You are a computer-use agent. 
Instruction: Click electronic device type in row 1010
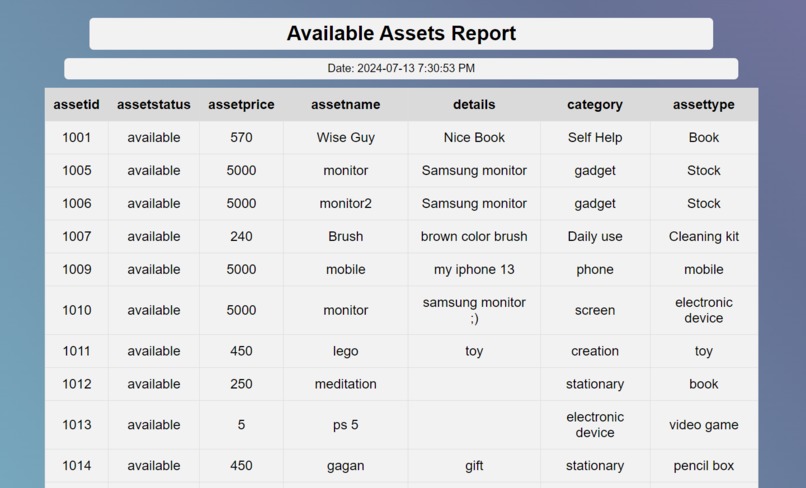[x=704, y=310]
